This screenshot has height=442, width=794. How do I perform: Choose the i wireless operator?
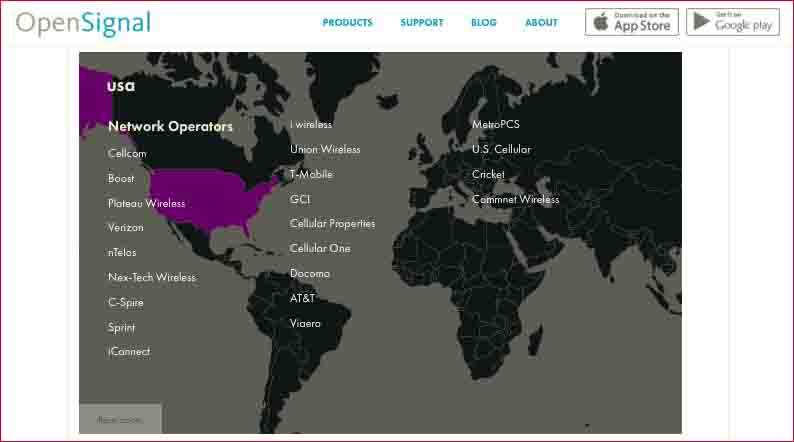pos(311,125)
